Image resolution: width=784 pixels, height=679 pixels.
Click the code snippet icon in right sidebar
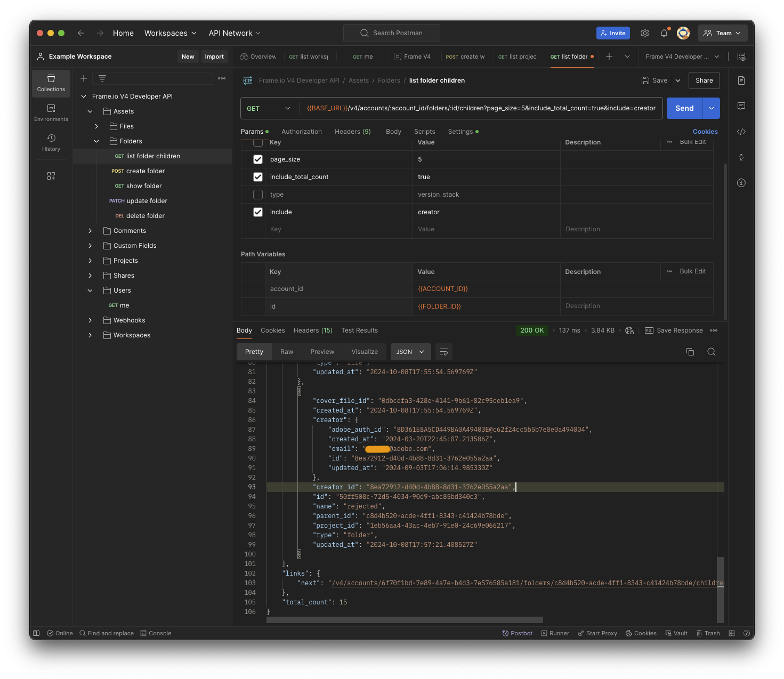point(741,132)
